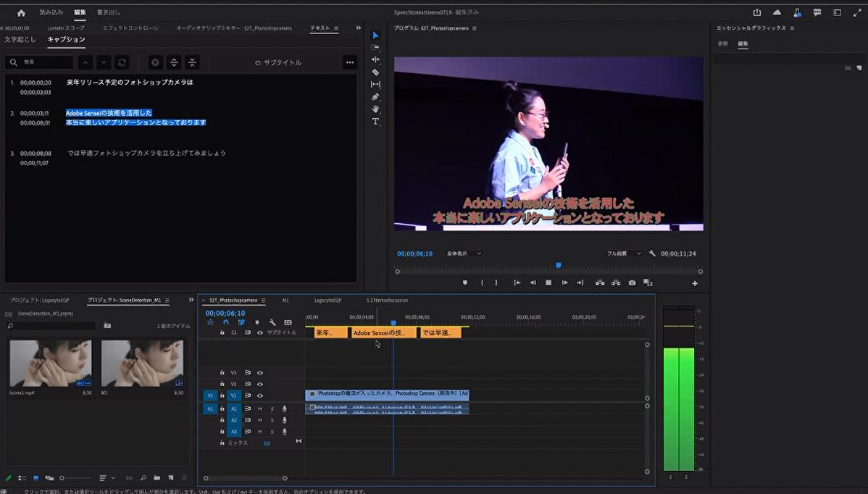Select the Ripple Edit tool
The height and width of the screenshot is (494, 868).
coord(375,59)
